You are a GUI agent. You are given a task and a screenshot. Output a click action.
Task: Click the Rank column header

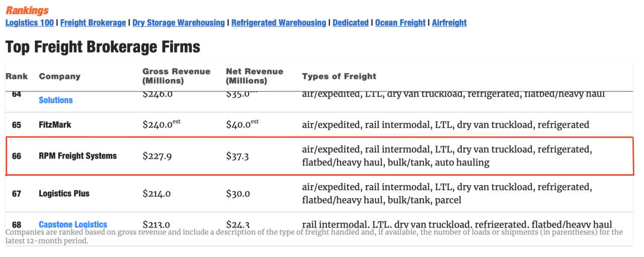pos(17,76)
